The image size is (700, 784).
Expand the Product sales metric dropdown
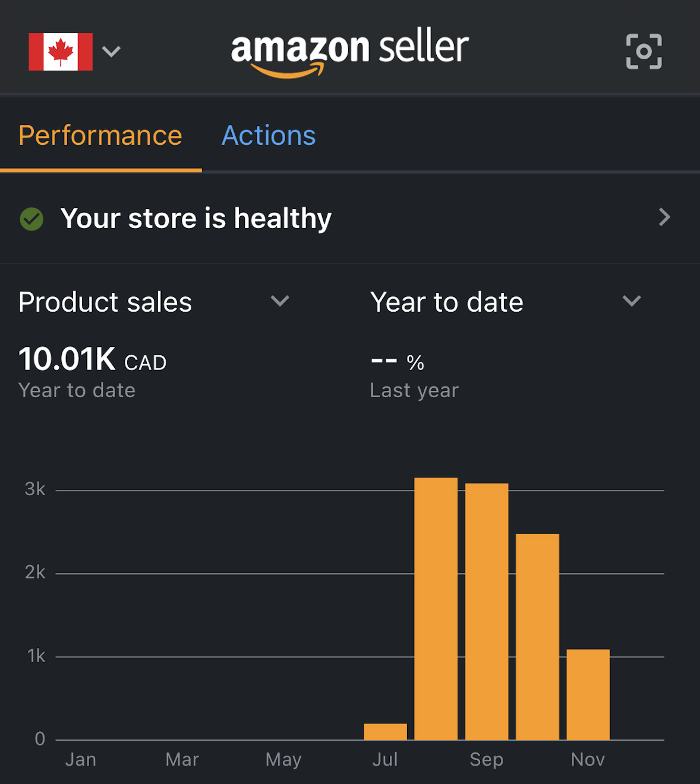tap(279, 302)
